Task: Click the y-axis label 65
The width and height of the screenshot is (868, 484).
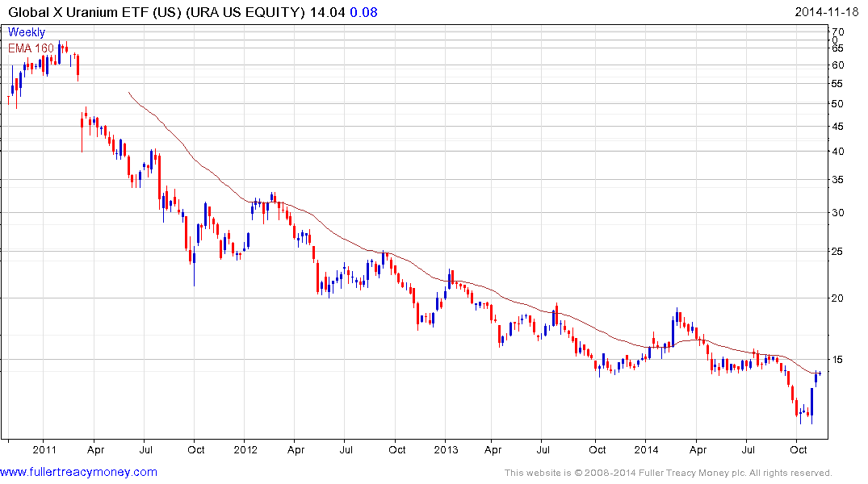Action: point(838,48)
